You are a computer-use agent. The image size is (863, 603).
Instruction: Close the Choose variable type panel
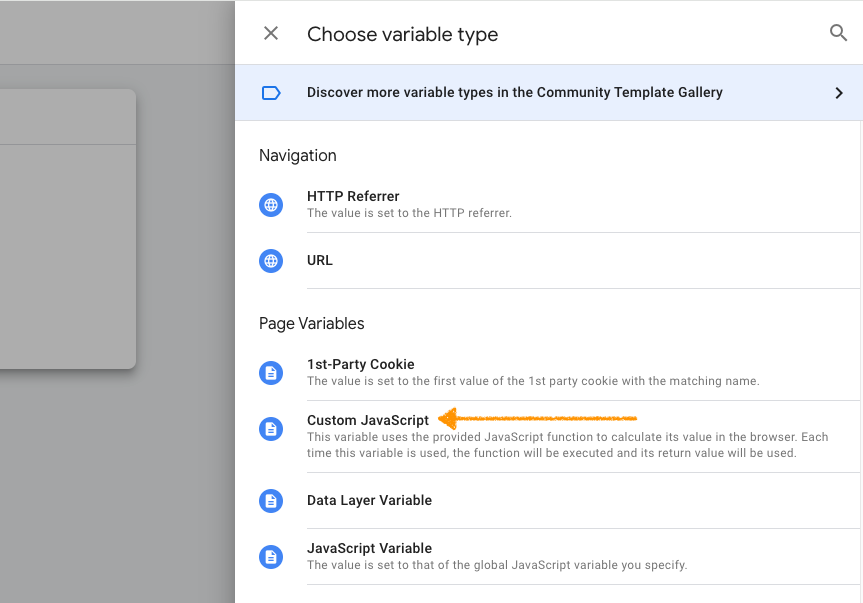271,34
